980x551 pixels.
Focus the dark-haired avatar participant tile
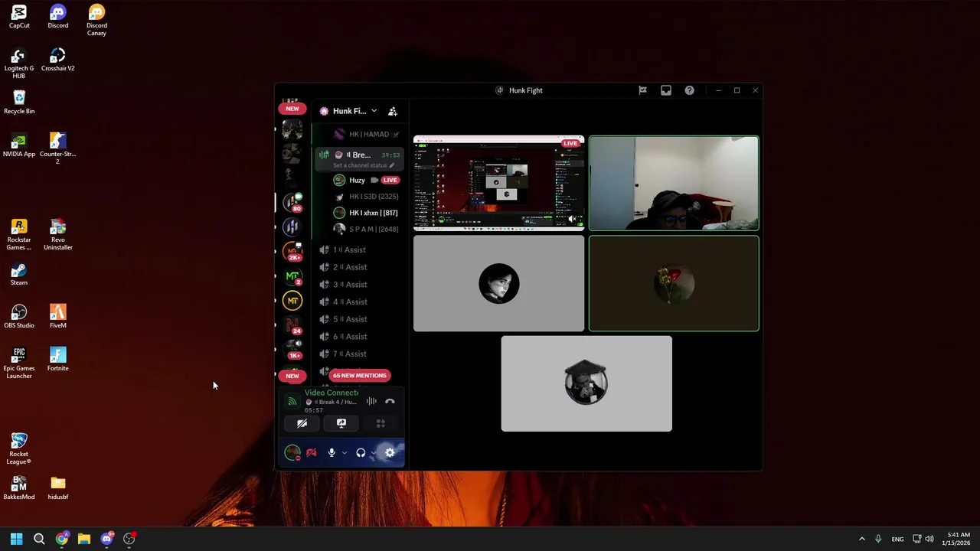pos(498,283)
